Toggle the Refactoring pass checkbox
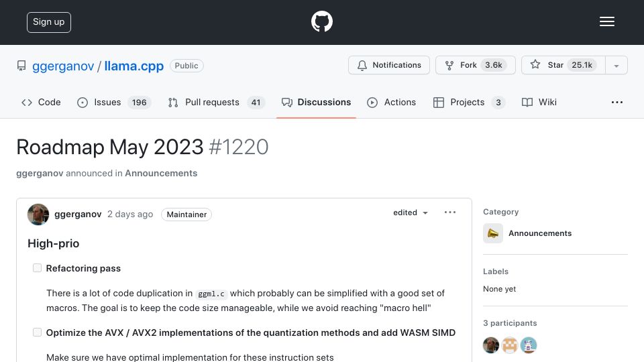This screenshot has width=644, height=362. pyautogui.click(x=37, y=268)
